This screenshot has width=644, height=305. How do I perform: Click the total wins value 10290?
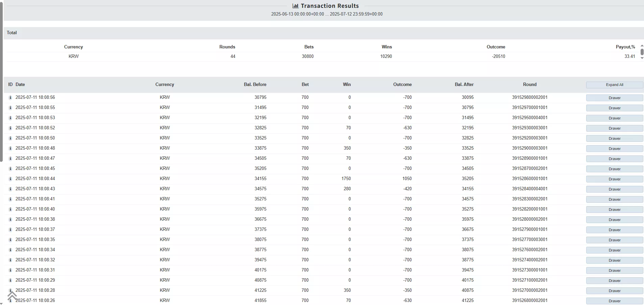click(386, 57)
